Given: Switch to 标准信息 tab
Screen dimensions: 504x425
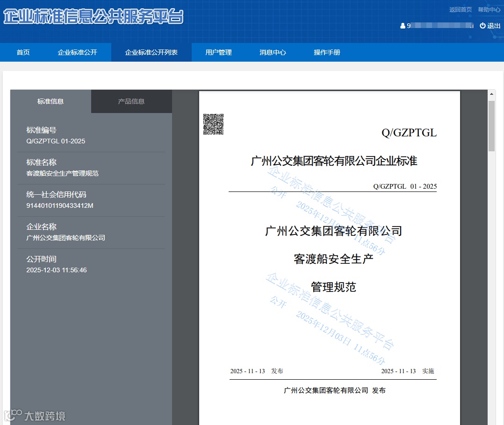Looking at the screenshot, I should coord(50,101).
